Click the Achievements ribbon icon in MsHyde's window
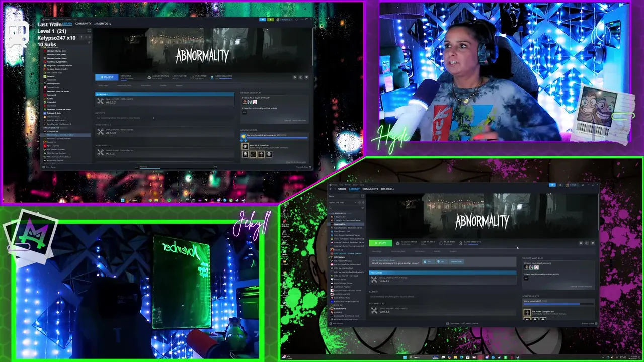 (x=212, y=77)
